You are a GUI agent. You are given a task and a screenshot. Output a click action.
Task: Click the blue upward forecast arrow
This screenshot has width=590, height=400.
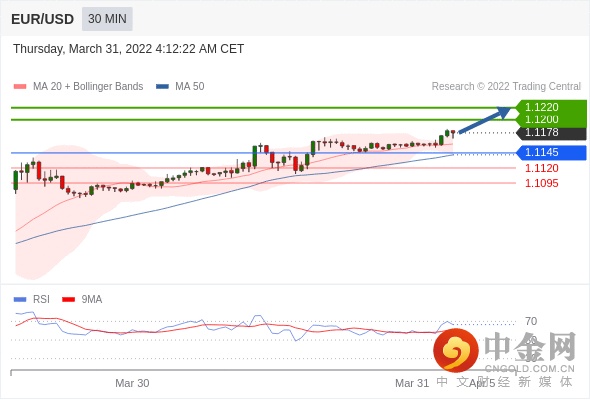(484, 120)
